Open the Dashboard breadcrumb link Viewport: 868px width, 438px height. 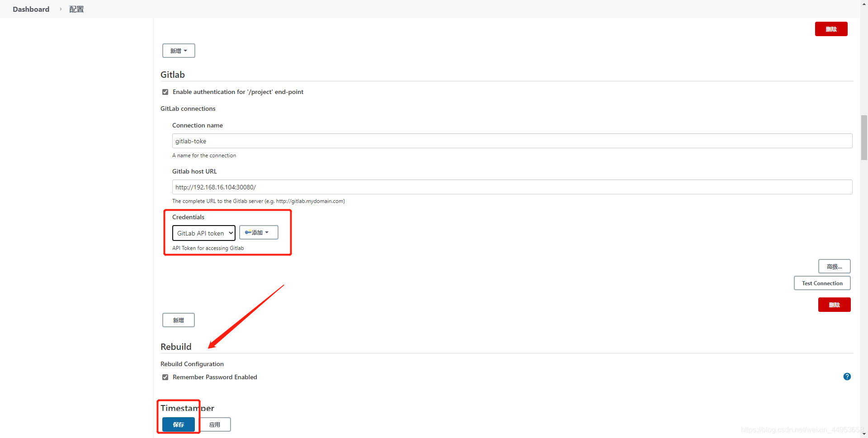coord(31,9)
